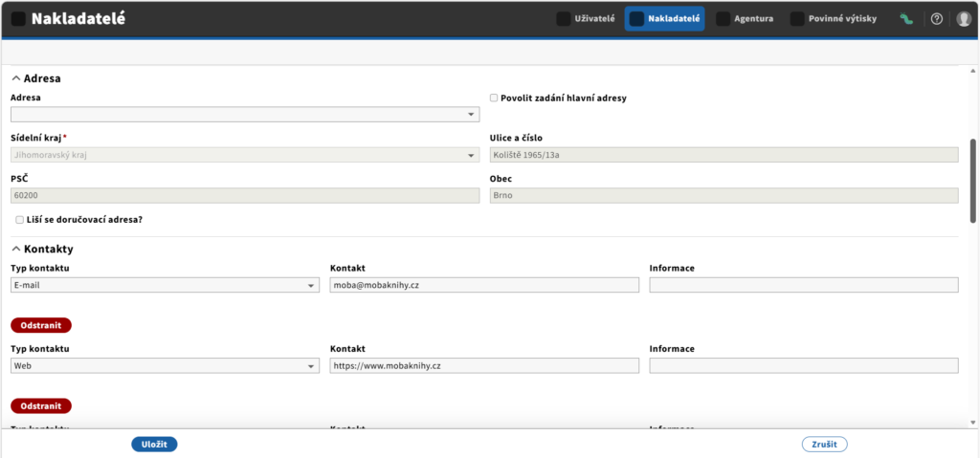The width and height of the screenshot is (980, 458).
Task: Switch to the Povinné výtisky tab
Action: click(x=834, y=19)
